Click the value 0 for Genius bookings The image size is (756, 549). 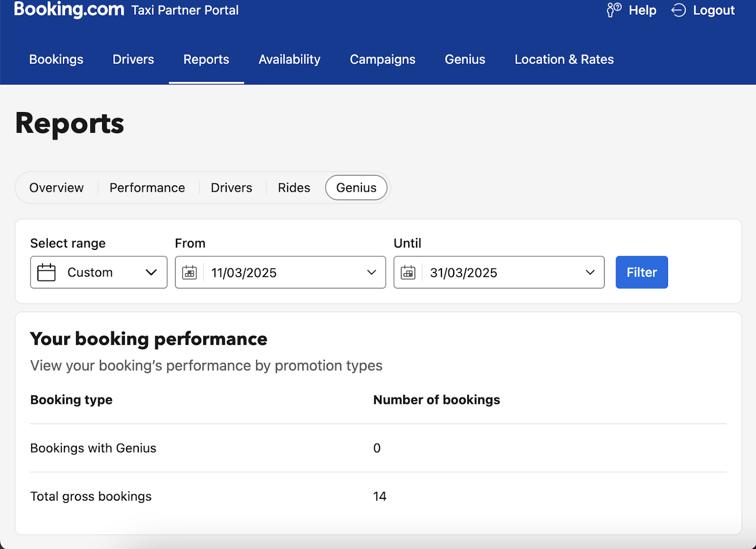[377, 448]
